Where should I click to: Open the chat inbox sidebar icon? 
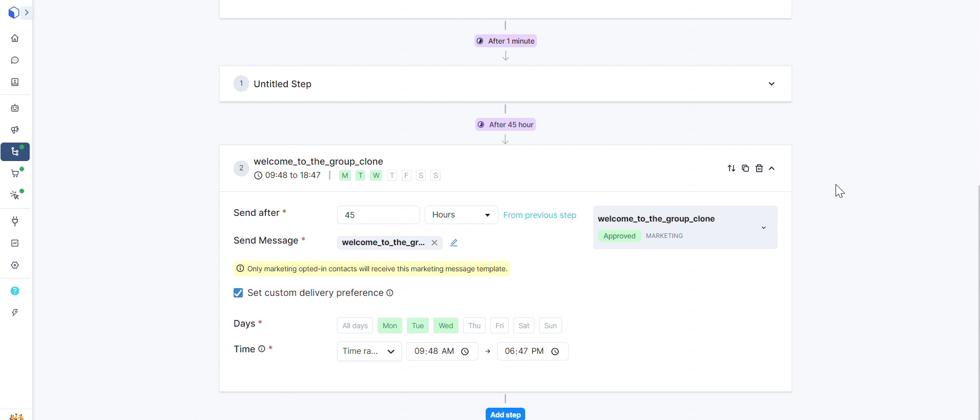(x=15, y=61)
